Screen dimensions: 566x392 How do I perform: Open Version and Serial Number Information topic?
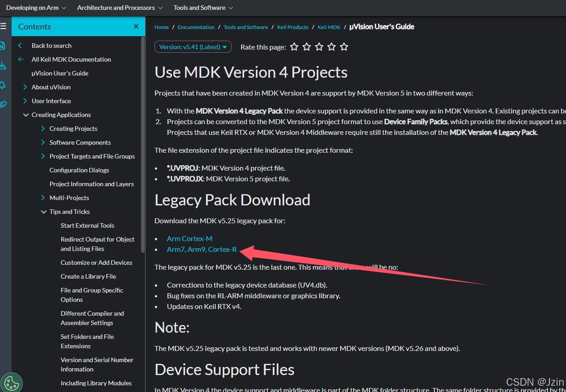(97, 365)
